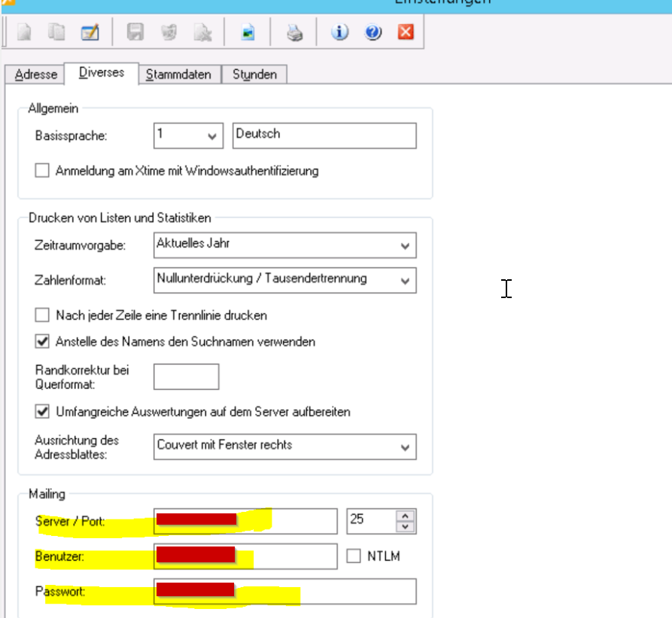Open the Stammdaten tab
The width and height of the screenshot is (672, 618).
(178, 74)
